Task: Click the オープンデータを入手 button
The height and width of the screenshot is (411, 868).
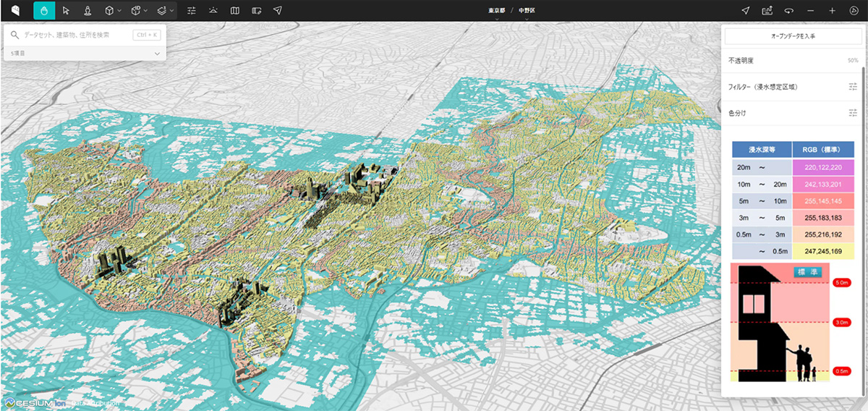Action: click(793, 36)
